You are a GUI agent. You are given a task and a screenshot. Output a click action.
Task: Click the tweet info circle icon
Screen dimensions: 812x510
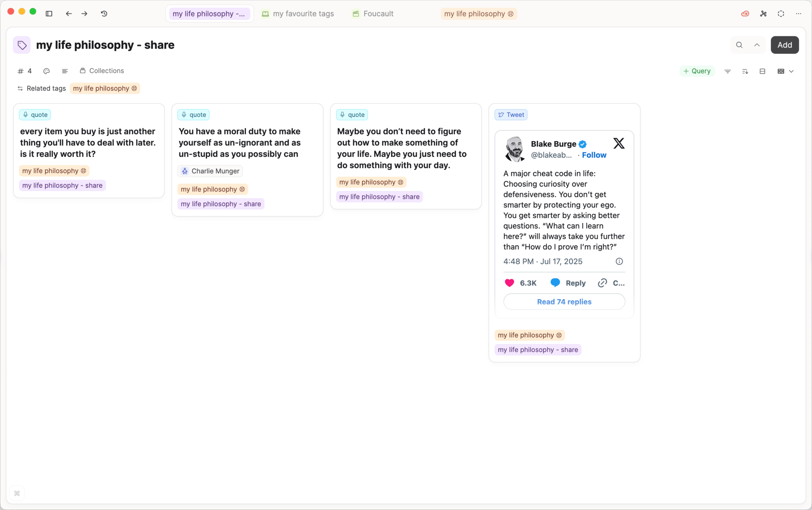[619, 262]
